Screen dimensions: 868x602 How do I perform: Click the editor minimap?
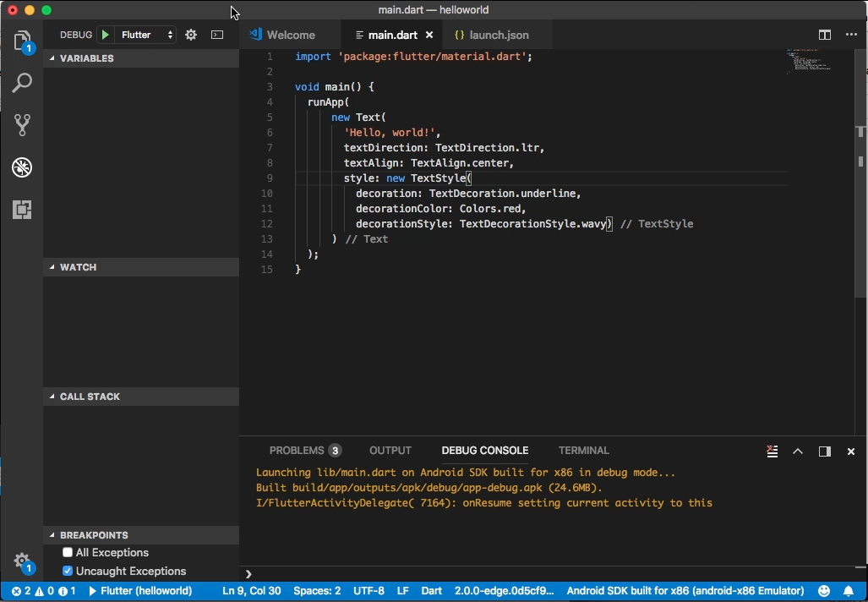808,61
